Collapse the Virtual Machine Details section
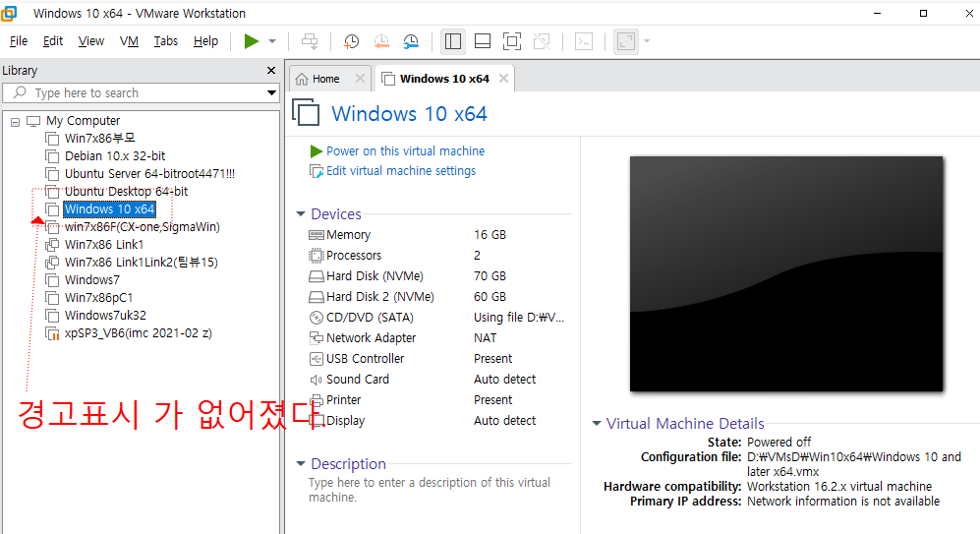The height and width of the screenshot is (534, 980). click(597, 424)
